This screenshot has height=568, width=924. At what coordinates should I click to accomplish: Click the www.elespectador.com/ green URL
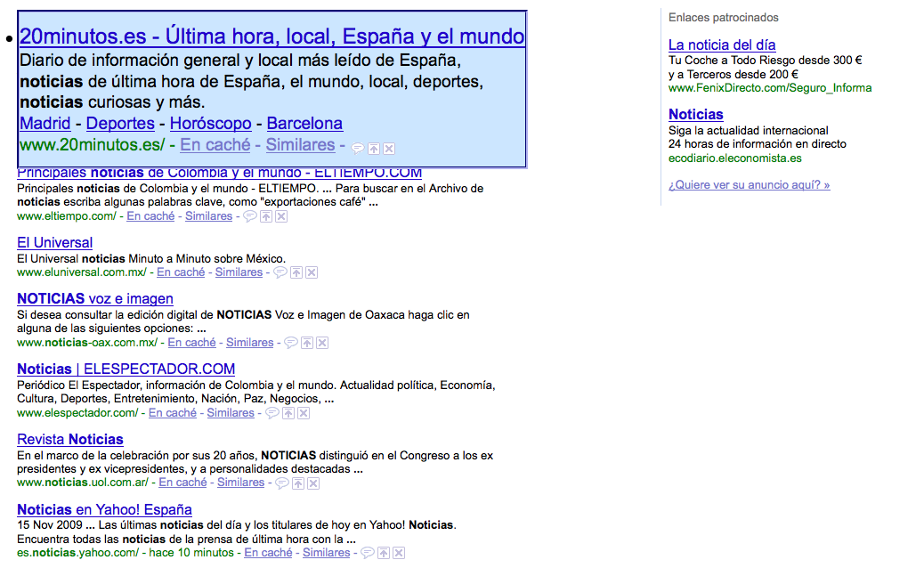(x=77, y=412)
